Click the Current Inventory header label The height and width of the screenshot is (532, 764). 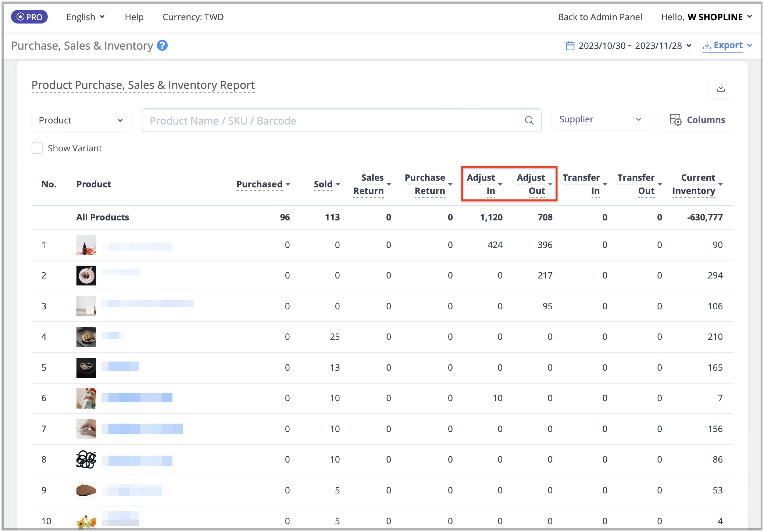pos(694,184)
